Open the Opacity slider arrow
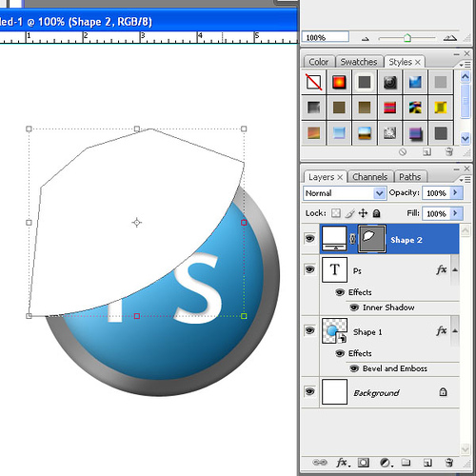 pyautogui.click(x=456, y=192)
